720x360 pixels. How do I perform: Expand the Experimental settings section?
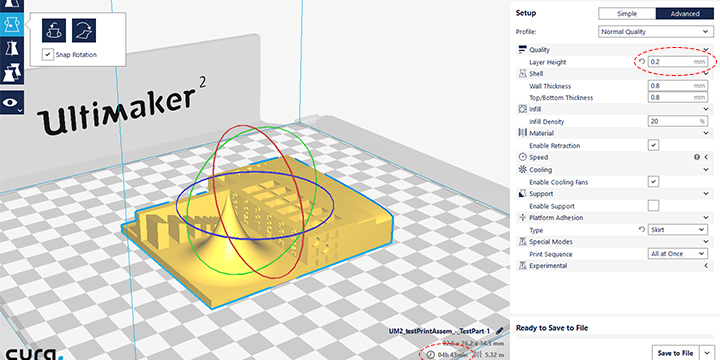tap(706, 265)
